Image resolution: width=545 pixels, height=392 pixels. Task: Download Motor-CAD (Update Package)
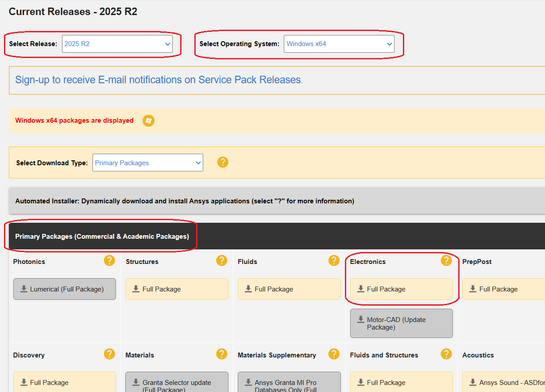(x=401, y=323)
